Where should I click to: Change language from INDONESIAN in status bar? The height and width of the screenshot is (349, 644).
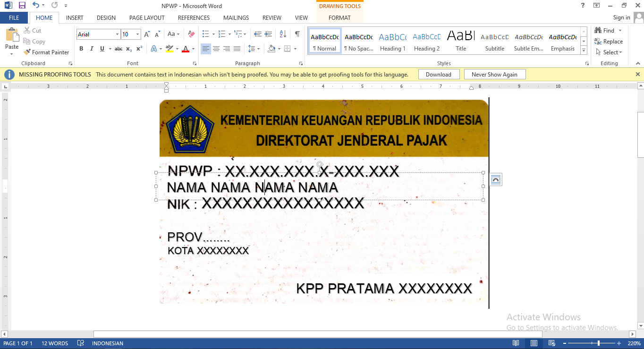pyautogui.click(x=108, y=343)
